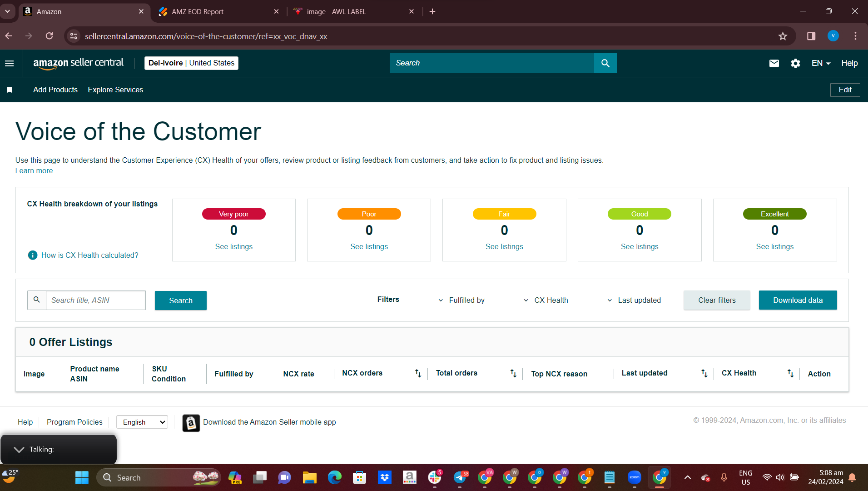Close the AMZ EOD Report tab
The height and width of the screenshot is (491, 868).
tap(276, 12)
